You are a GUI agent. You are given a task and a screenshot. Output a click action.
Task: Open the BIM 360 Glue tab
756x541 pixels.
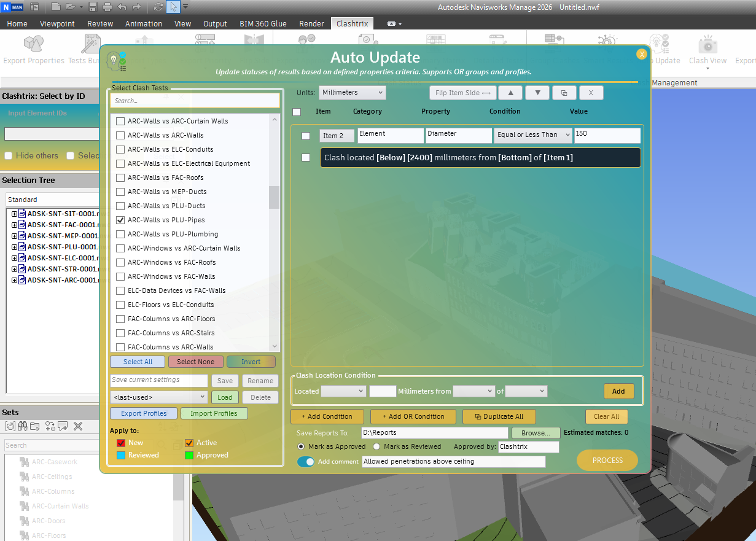click(x=263, y=23)
